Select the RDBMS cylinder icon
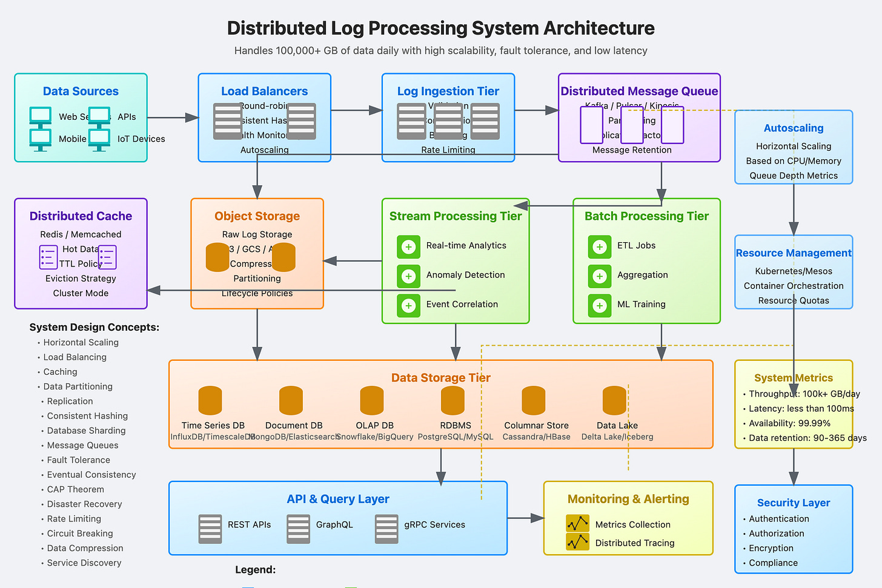 [x=453, y=400]
